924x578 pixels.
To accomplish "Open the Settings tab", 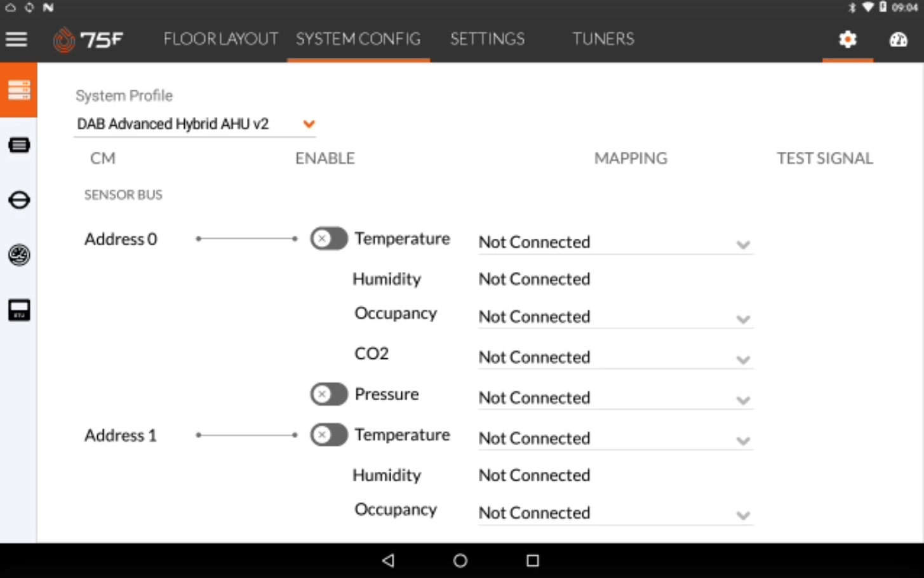I will tap(488, 39).
